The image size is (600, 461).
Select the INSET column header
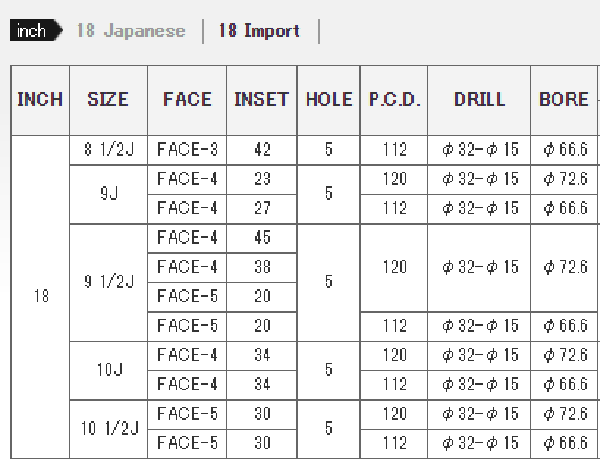point(261,100)
